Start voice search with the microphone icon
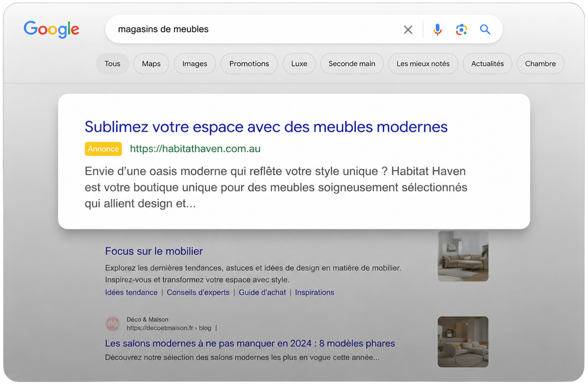Screen dimensions: 588x386 pyautogui.click(x=437, y=30)
